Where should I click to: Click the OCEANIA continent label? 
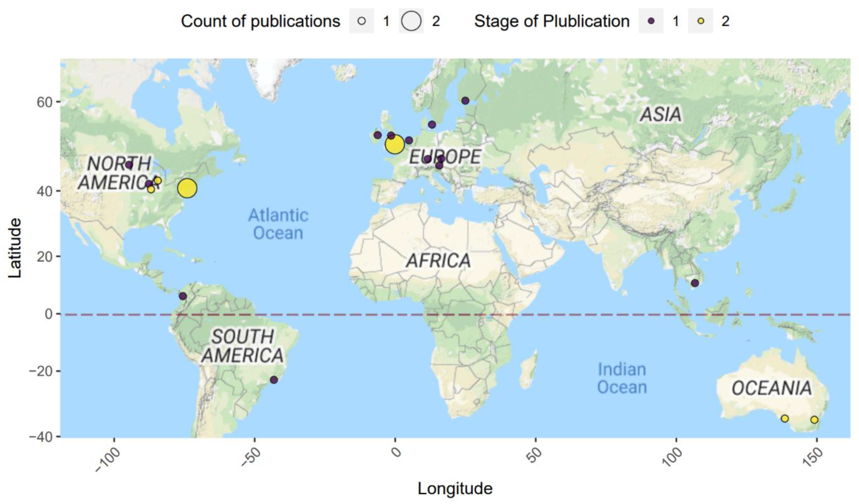[771, 388]
